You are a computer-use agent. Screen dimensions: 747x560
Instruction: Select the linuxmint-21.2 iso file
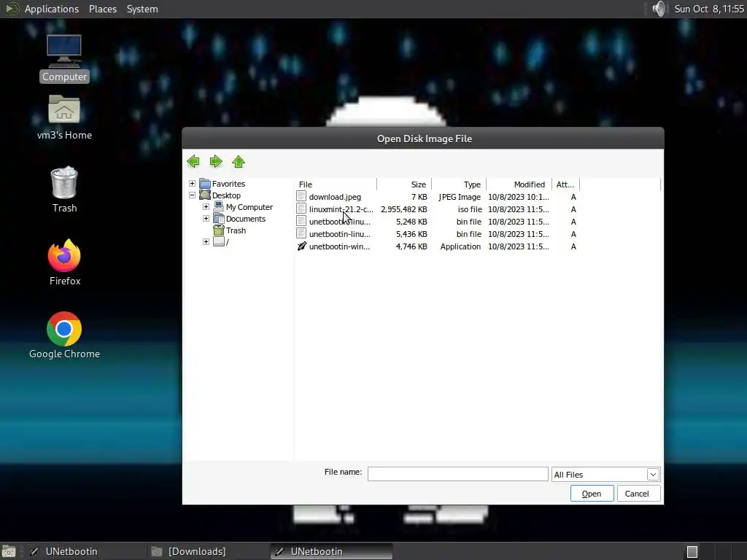tap(341, 209)
